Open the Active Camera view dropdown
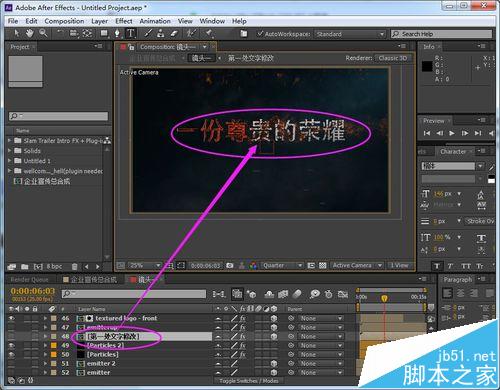The image size is (500, 390). pos(357,266)
